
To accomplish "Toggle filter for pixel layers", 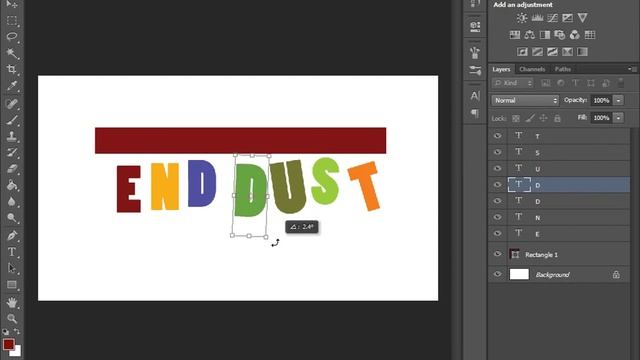I will [x=546, y=83].
